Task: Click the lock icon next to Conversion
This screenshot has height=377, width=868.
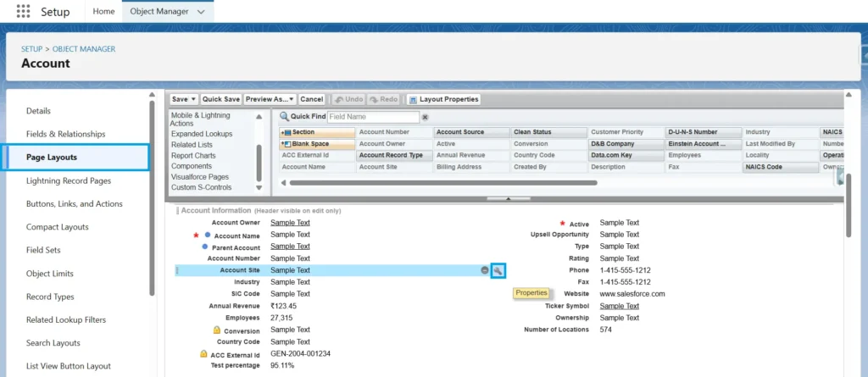Action: 217,330
